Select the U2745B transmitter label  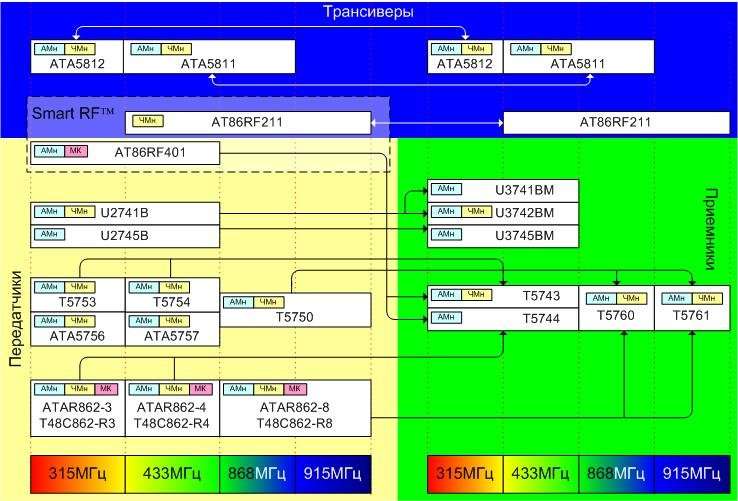coord(125,235)
